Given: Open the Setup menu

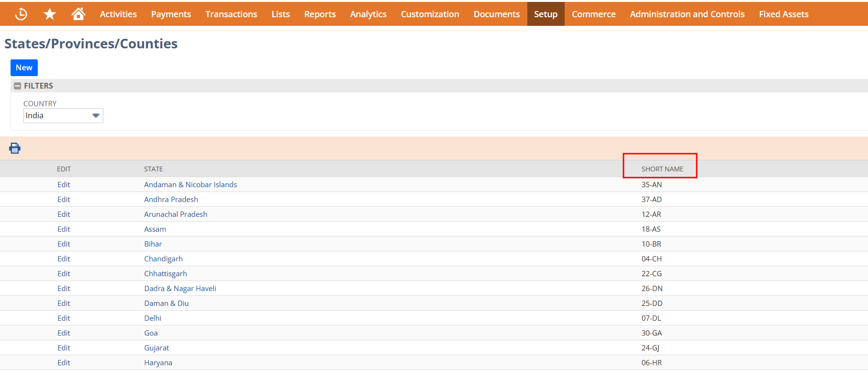Looking at the screenshot, I should pos(545,14).
